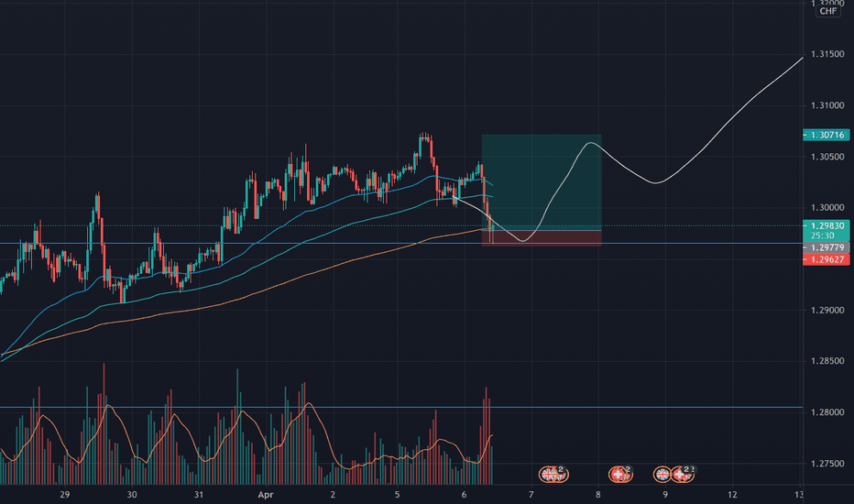Select the red 1.29627 stop-loss price label
This screenshot has width=854, height=504.
[x=827, y=259]
